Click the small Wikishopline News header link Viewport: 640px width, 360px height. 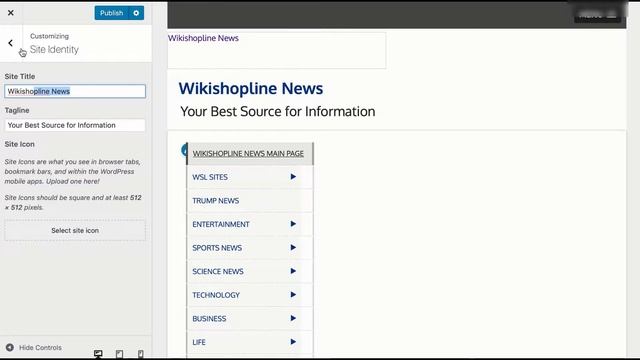(x=203, y=38)
